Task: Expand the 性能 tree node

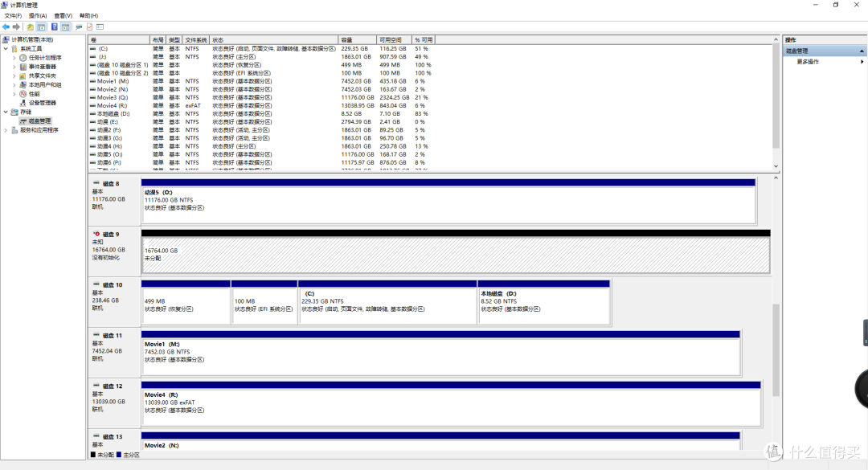Action: [x=14, y=94]
